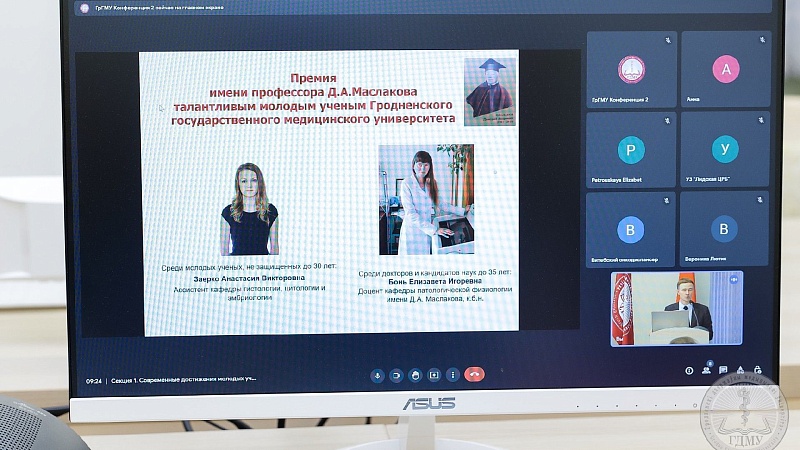Open host controls lock icon
Screen dimensions: 800x450
point(758,369)
